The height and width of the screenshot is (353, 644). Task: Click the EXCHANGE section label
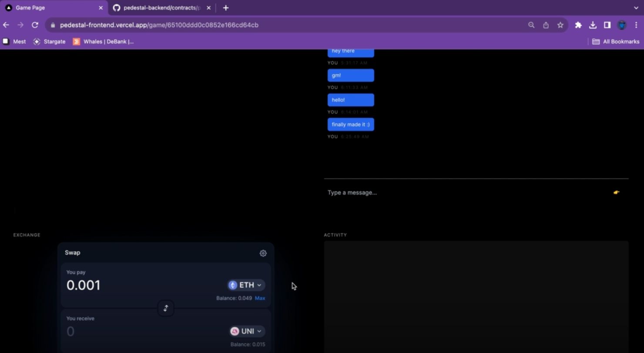(x=27, y=235)
